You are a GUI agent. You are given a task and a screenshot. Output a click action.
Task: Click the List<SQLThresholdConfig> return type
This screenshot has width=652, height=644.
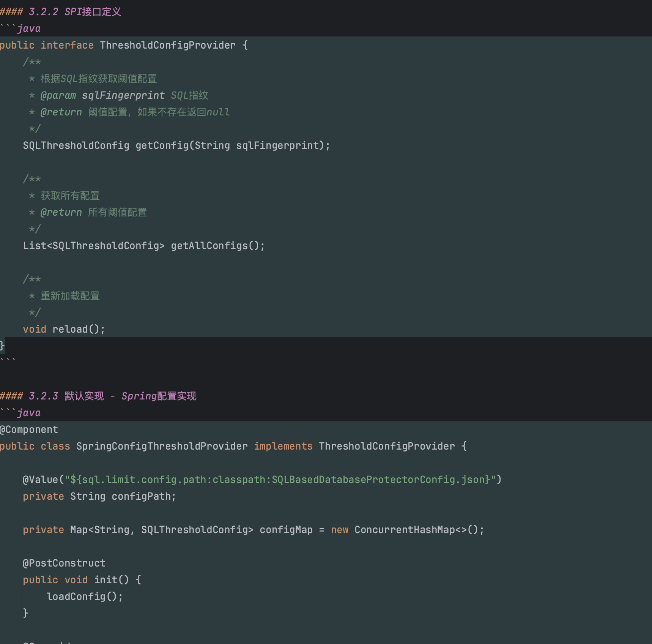93,246
